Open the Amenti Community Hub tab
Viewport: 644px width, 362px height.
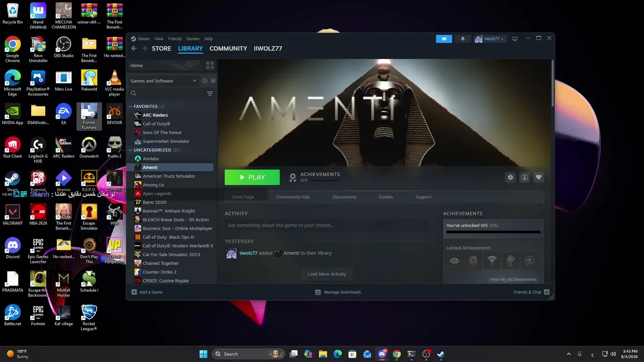pos(293,197)
